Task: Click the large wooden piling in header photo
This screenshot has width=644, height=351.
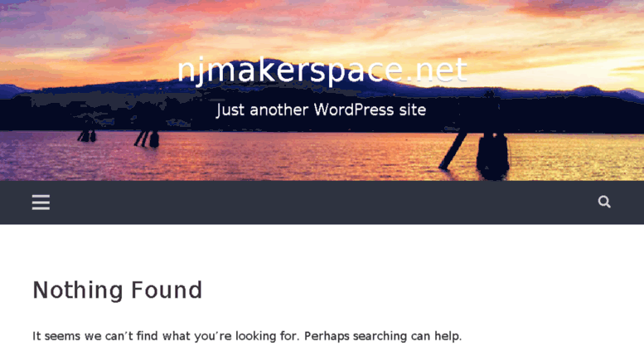Action: [492, 154]
